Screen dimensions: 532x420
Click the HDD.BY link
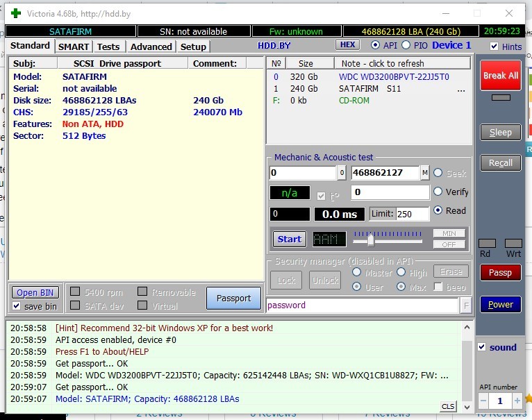tap(274, 45)
